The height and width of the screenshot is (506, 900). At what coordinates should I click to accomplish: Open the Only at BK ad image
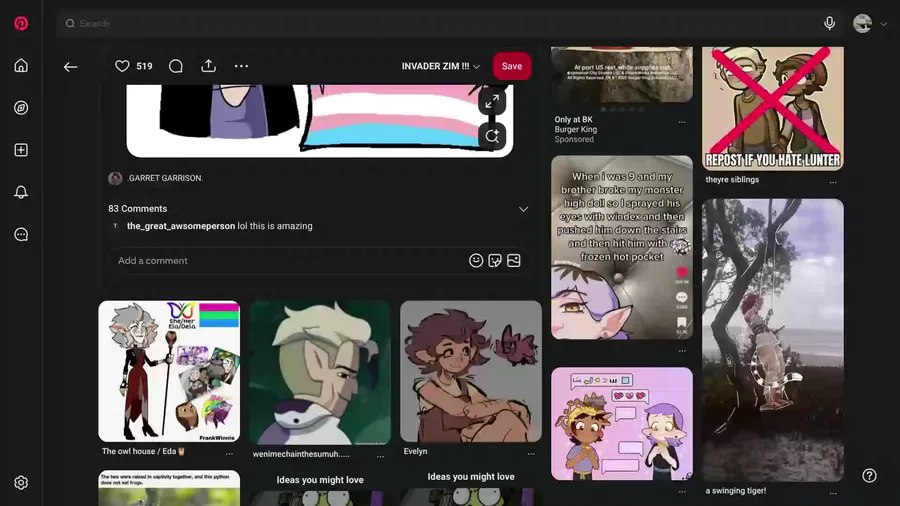point(622,75)
